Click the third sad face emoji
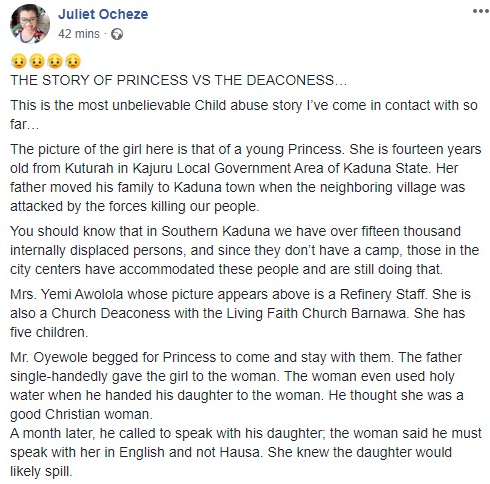The image size is (490, 484). pos(55,62)
